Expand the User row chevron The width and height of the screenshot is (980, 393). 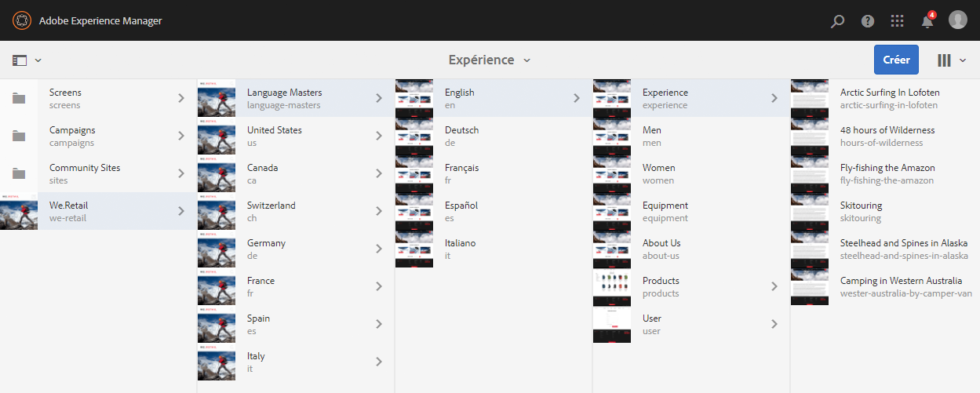[774, 324]
